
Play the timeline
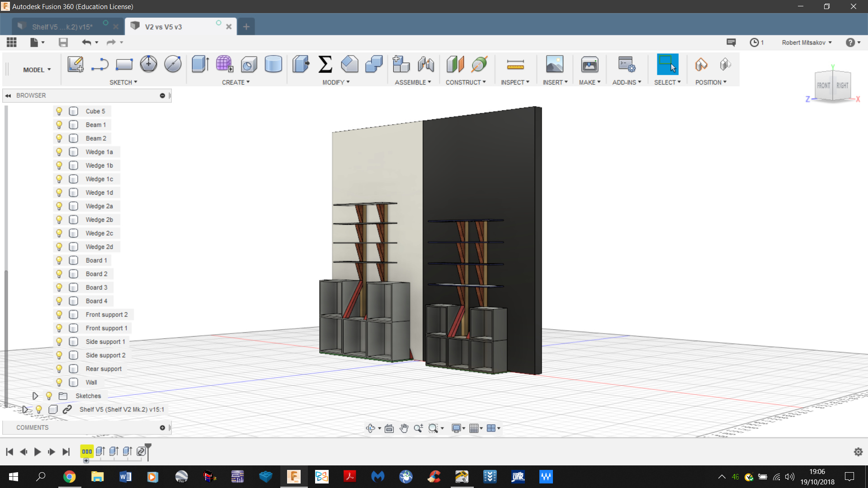click(38, 452)
